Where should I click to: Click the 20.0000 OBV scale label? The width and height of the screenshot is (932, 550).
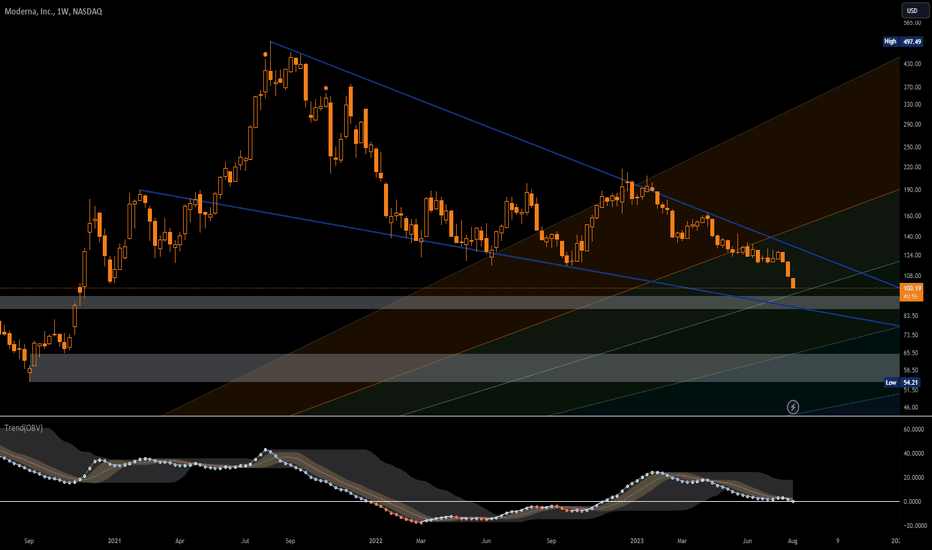[913, 478]
